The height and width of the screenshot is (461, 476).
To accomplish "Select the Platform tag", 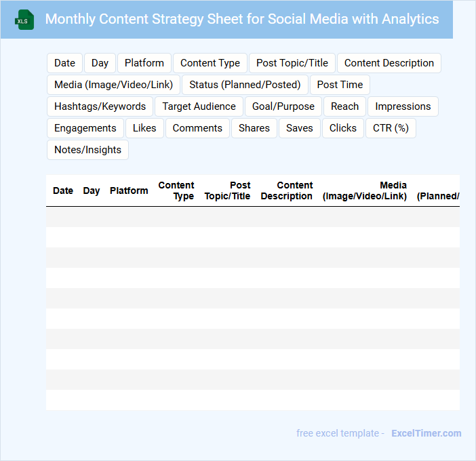I will coord(144,63).
